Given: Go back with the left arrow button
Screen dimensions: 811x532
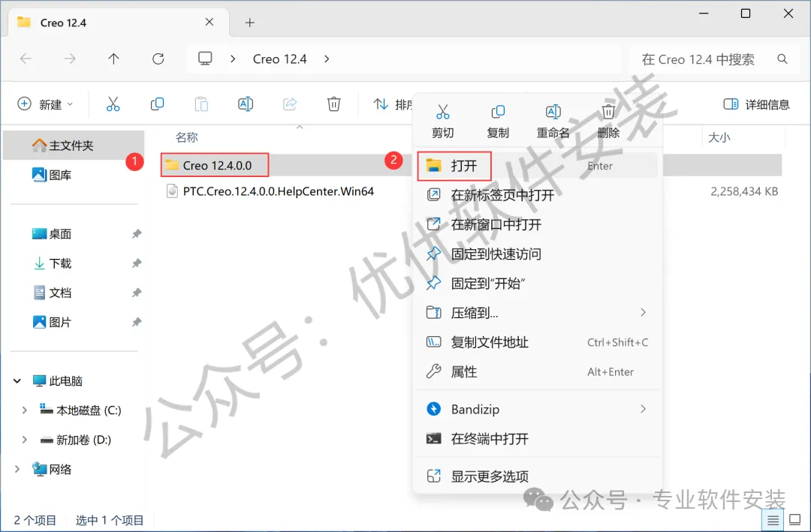Looking at the screenshot, I should (26, 59).
